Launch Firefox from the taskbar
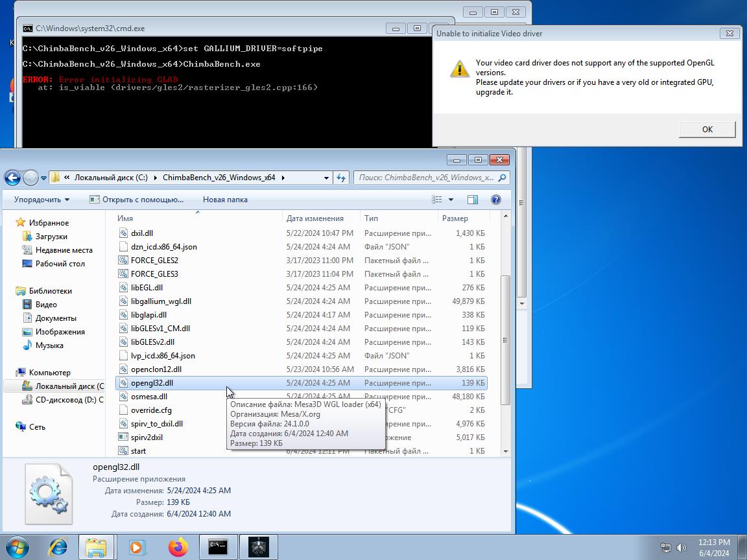 point(178,547)
